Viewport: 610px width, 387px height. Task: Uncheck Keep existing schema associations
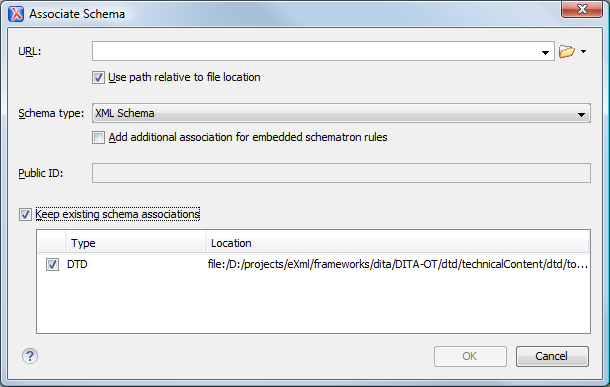click(x=25, y=214)
